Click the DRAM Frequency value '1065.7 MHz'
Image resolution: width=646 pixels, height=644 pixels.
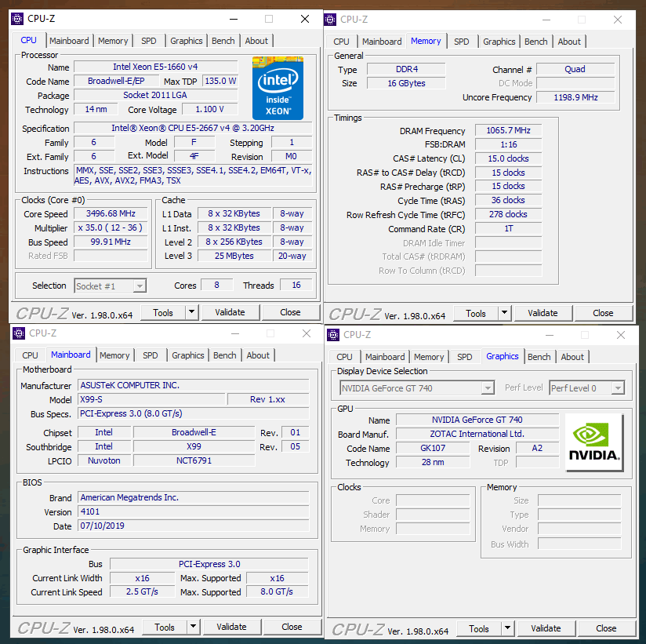click(x=508, y=130)
